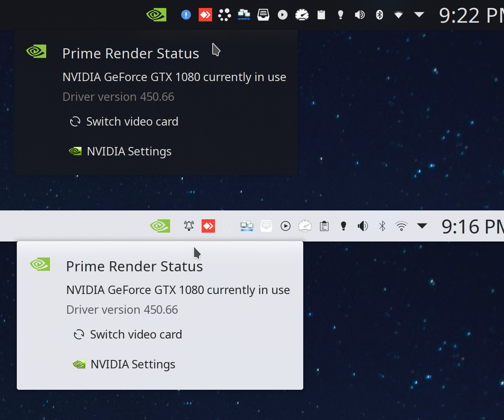Screen dimensions: 504x420
Task: Click the 9:22 PM clock
Action: click(x=471, y=16)
